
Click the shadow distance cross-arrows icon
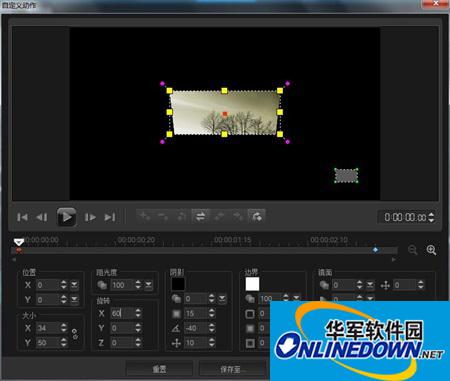(x=176, y=343)
